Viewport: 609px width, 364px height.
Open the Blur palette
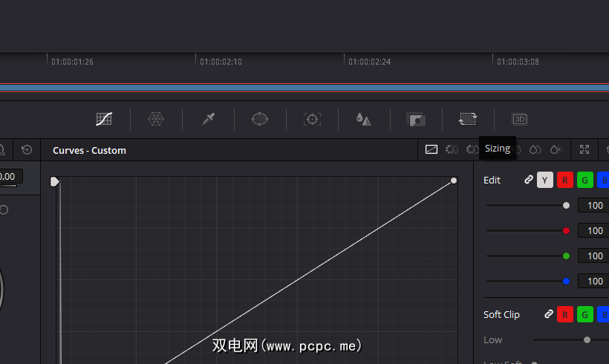click(363, 119)
